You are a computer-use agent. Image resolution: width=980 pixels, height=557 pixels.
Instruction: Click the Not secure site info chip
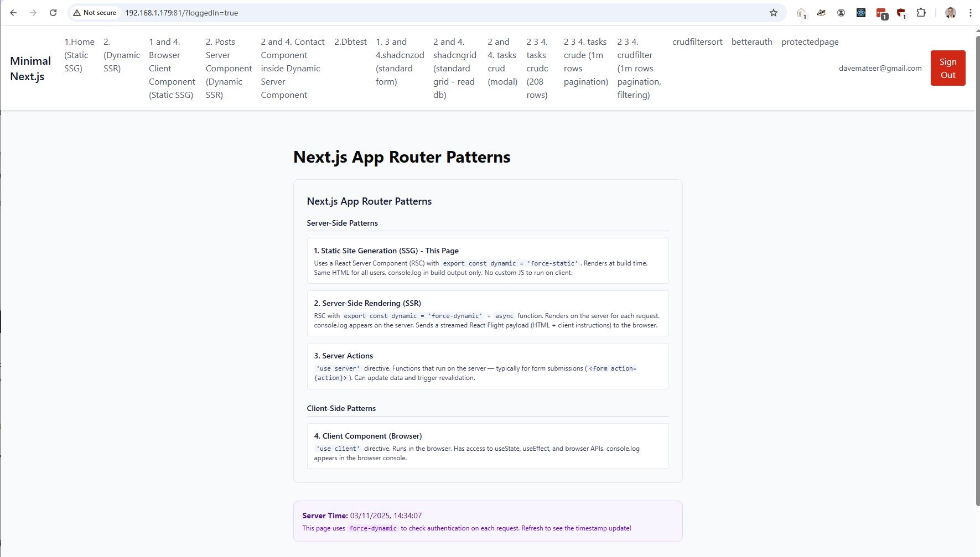click(95, 13)
